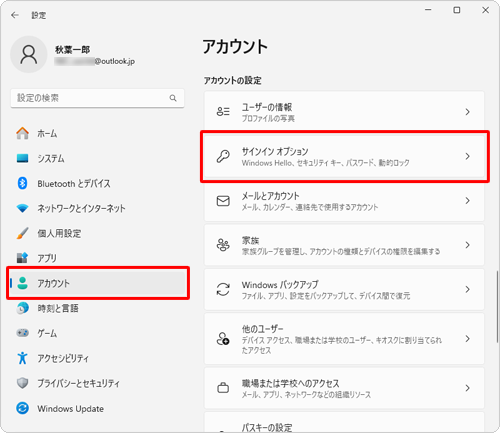
Task: Open 職場または学校へのアクセス card
Action: pyautogui.click(x=344, y=388)
